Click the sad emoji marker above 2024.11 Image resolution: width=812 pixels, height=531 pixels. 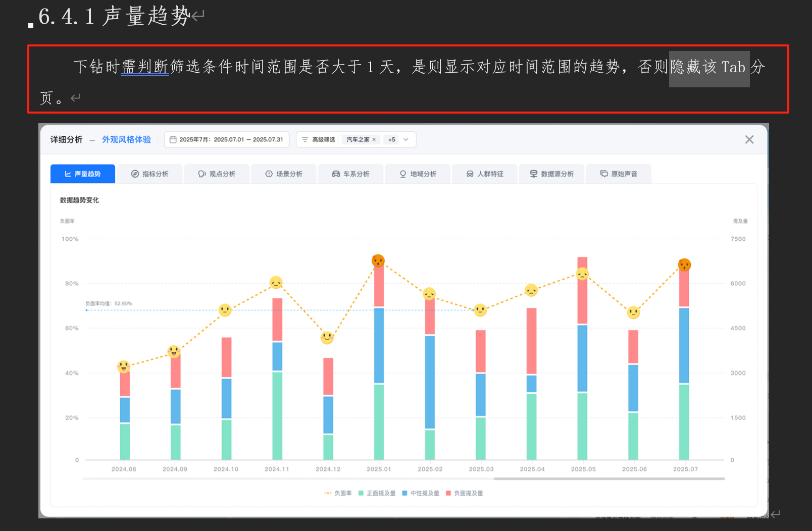click(x=276, y=283)
